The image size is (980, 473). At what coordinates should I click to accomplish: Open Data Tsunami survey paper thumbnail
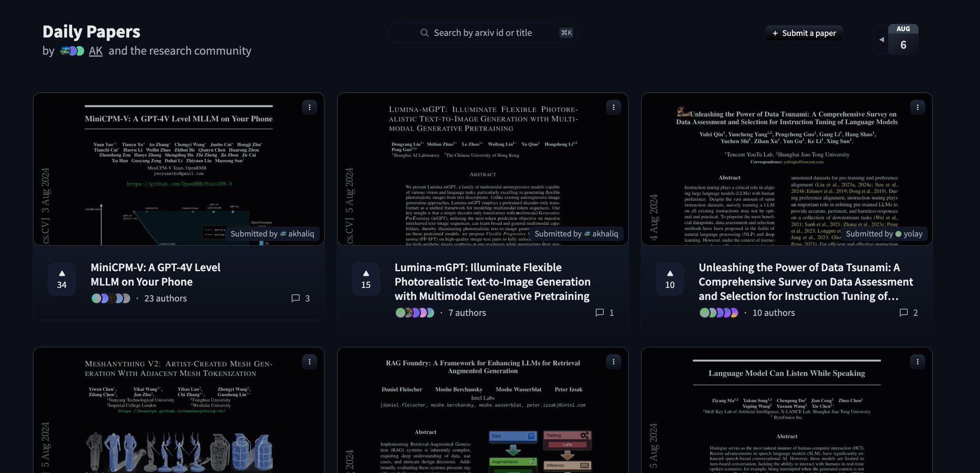(x=787, y=169)
